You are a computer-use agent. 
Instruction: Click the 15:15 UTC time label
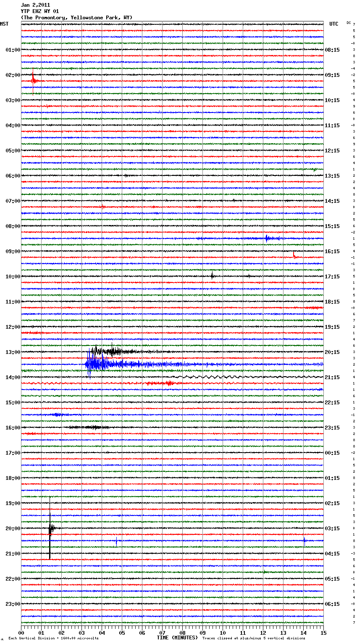click(x=332, y=226)
